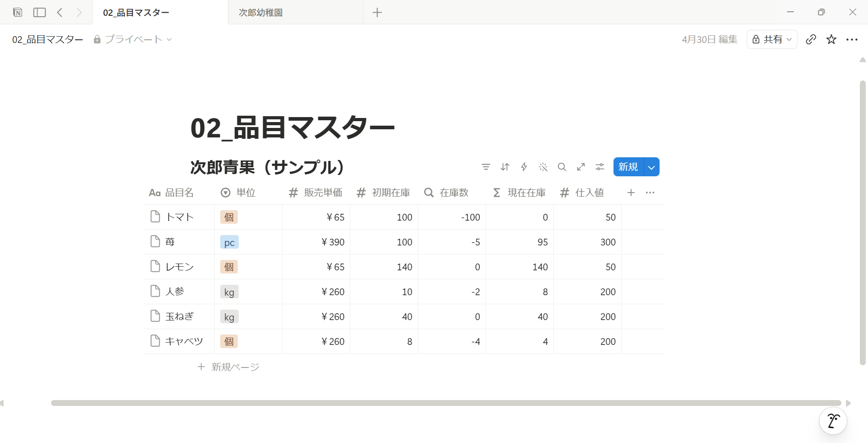Expand the プライベート privacy dropdown
Viewport: 868px width, 443px height.
coord(133,39)
